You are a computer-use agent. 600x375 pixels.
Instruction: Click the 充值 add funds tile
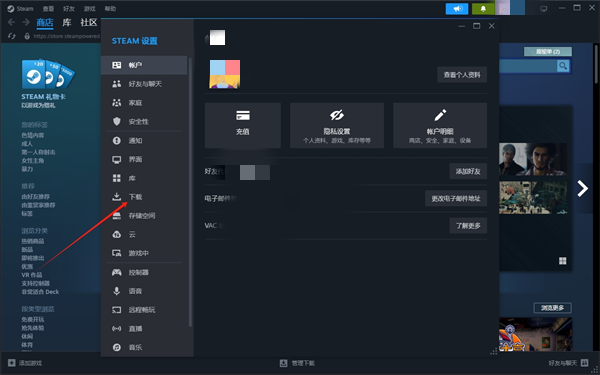point(243,125)
